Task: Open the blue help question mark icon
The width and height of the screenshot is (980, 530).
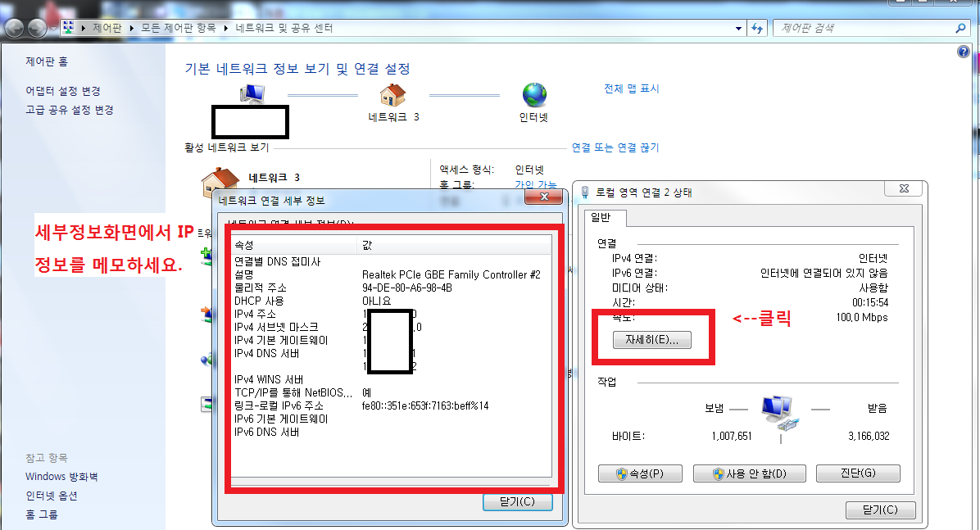Action: pos(963,52)
